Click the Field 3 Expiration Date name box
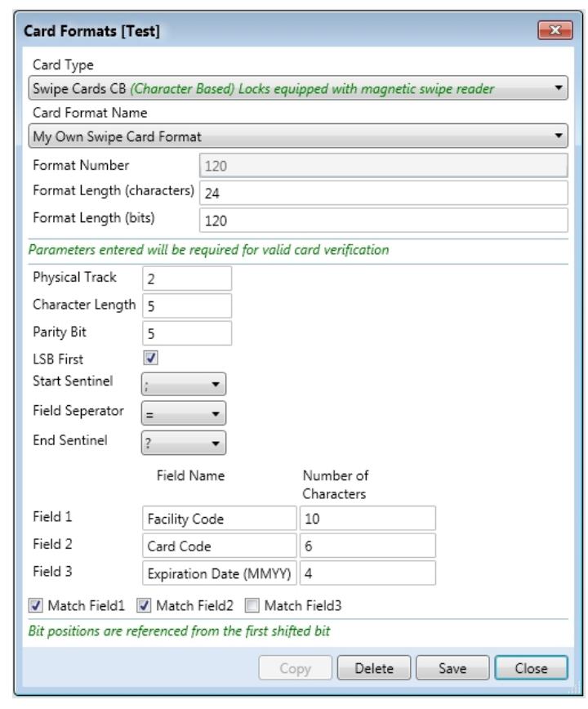The width and height of the screenshot is (588, 709). [x=219, y=573]
